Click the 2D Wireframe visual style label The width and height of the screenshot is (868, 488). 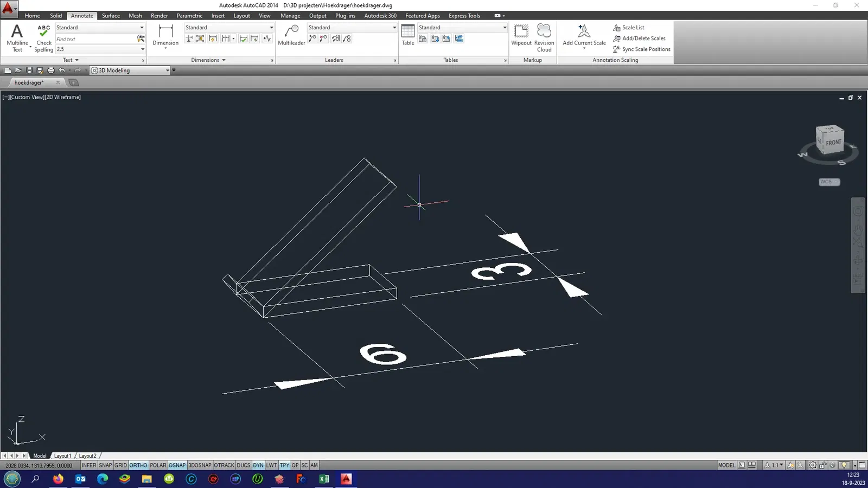(x=63, y=97)
